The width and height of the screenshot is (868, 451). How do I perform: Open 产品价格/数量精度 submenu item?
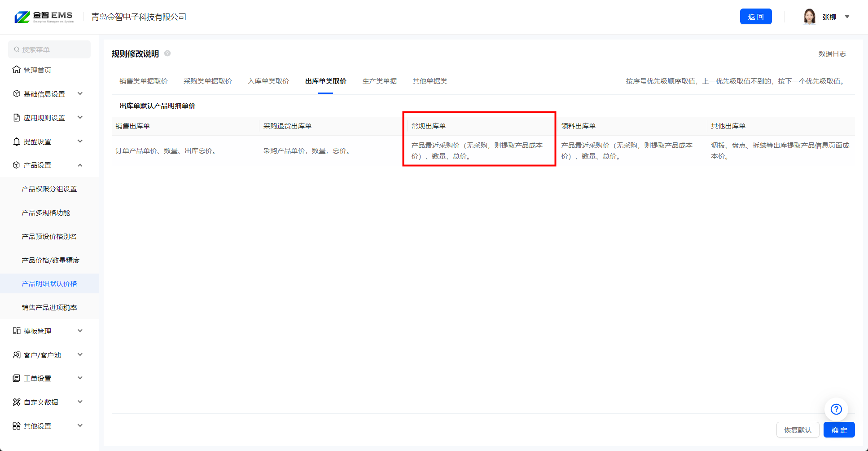(x=49, y=261)
